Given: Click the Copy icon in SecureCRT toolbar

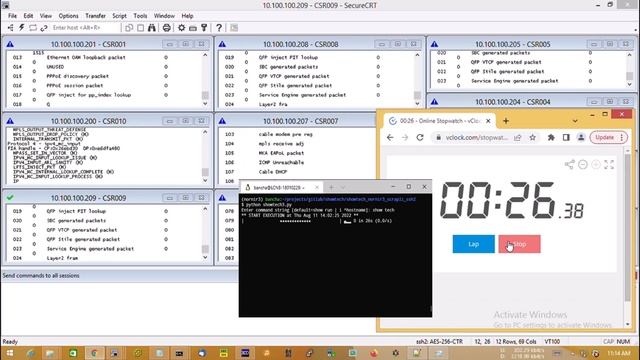Looking at the screenshot, I should pyautogui.click(x=129, y=28).
